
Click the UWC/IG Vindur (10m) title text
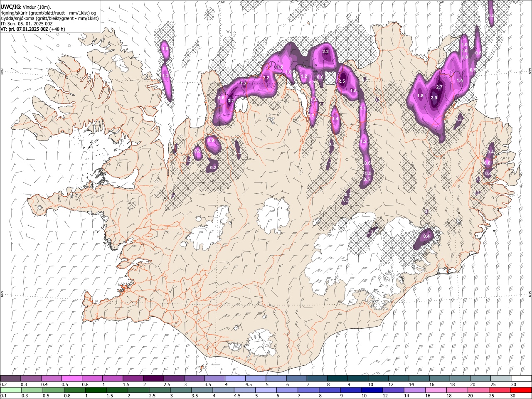click(26, 6)
